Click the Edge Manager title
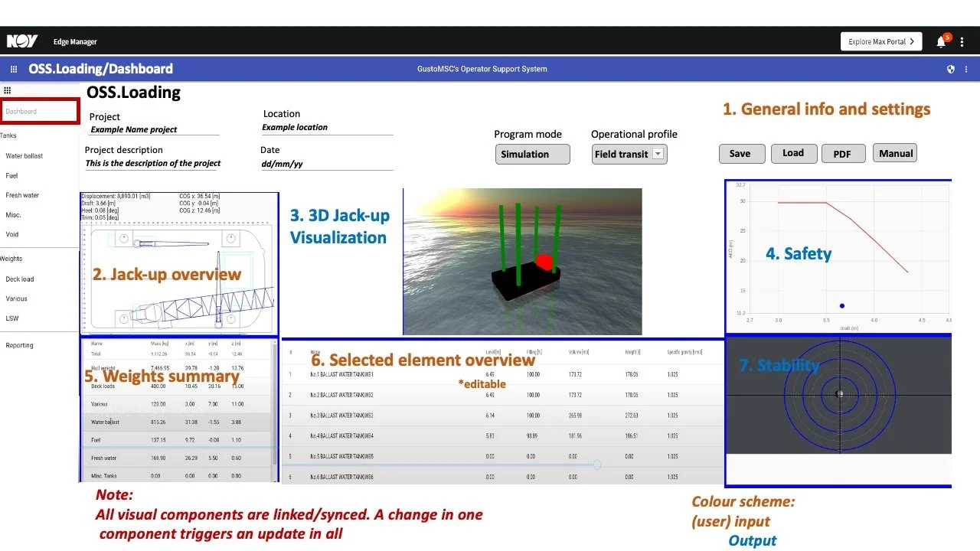Viewport: 980px width, 551px height. coord(75,42)
